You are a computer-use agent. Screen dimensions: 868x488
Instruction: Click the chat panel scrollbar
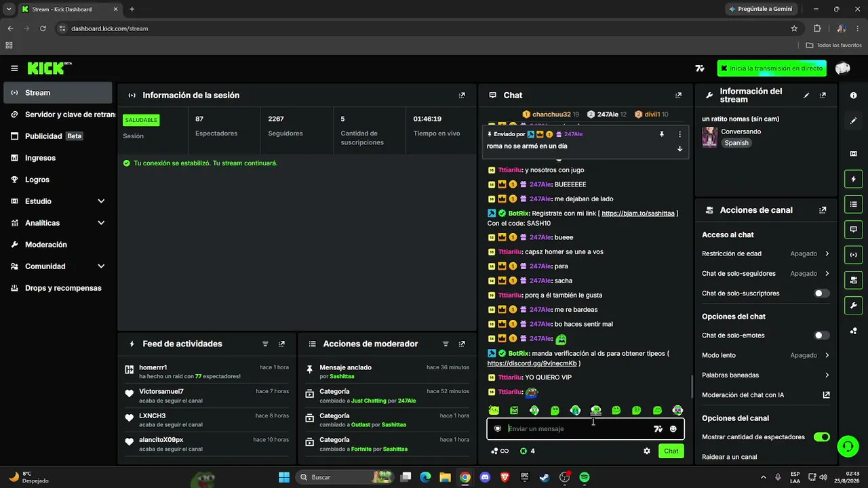tap(692, 386)
